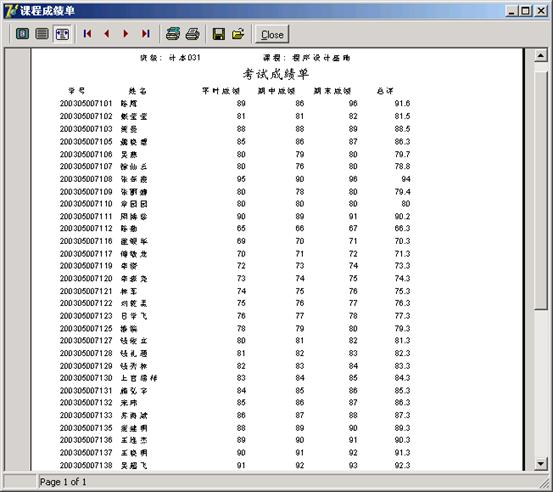Click student ID 200305007101
Image resolution: width=553 pixels, height=492 pixels.
(86, 103)
